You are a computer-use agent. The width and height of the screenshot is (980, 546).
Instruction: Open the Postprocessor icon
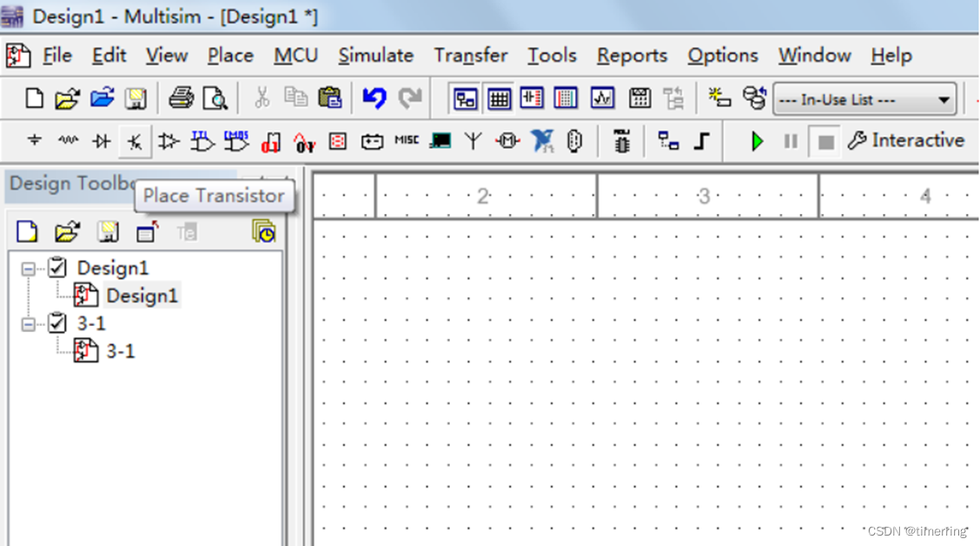(639, 98)
